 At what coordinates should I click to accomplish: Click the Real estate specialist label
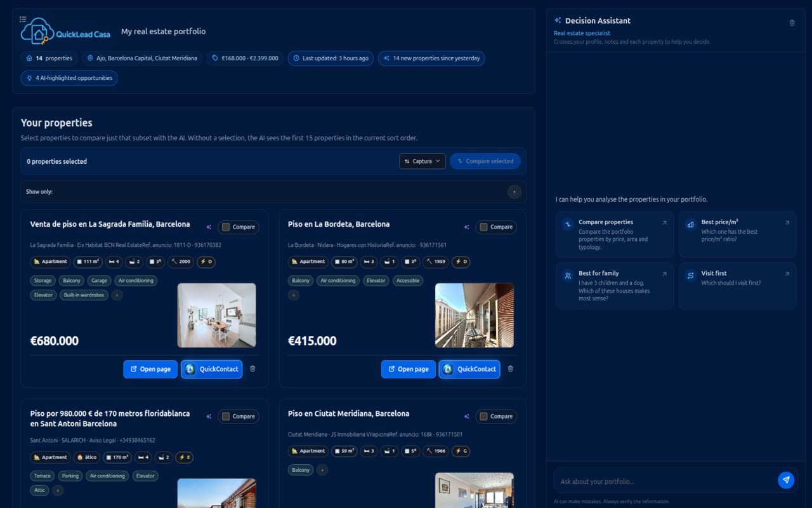582,33
